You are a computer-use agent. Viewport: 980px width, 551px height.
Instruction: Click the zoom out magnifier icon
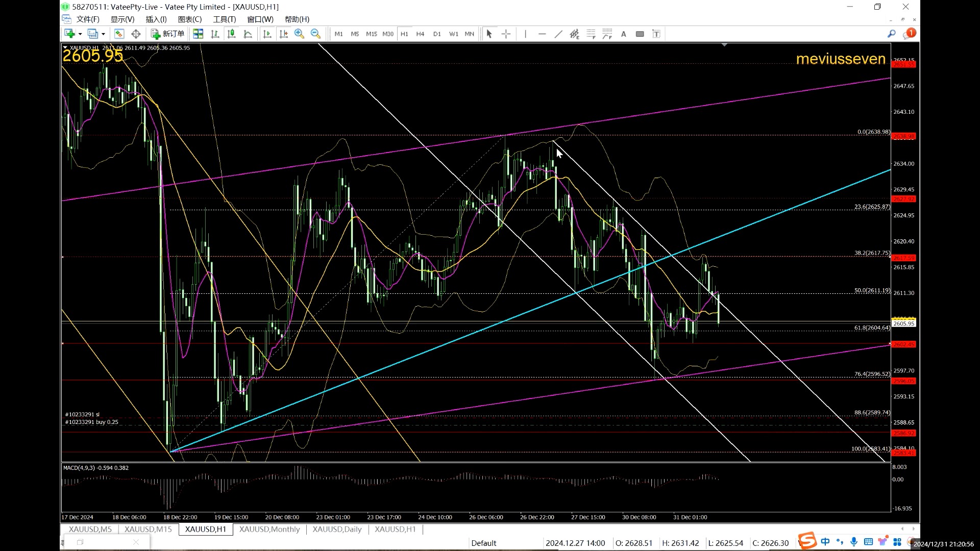tap(315, 34)
